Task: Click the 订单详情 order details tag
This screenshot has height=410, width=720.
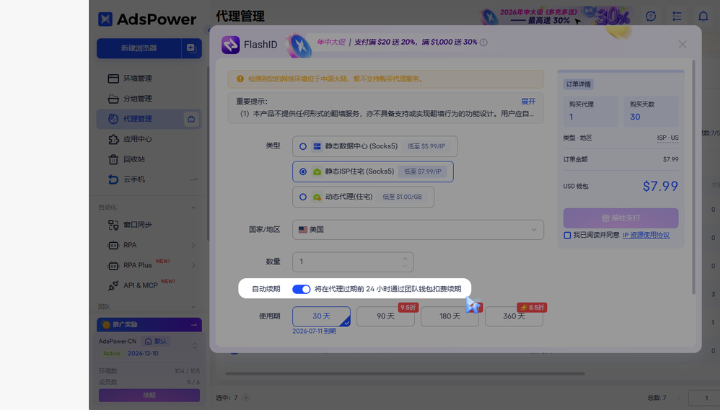Action: pos(578,84)
